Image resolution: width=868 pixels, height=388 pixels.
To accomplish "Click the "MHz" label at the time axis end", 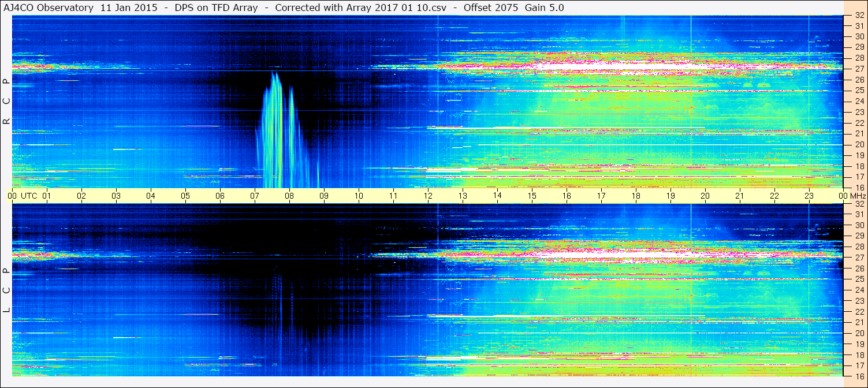I will click(857, 196).
